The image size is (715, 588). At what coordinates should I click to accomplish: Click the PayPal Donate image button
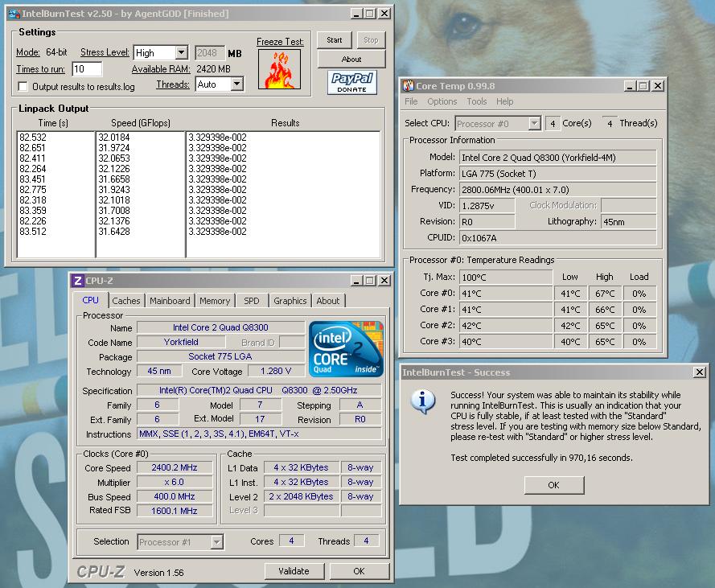(x=352, y=83)
